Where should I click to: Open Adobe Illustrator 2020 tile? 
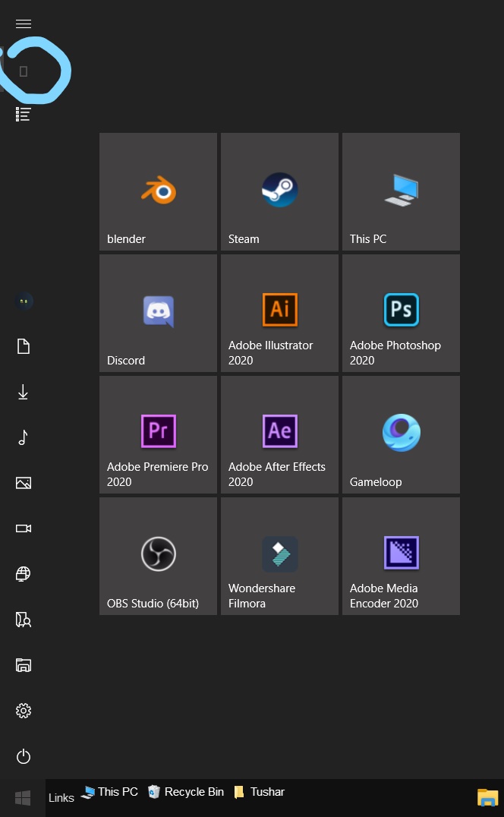coord(279,313)
